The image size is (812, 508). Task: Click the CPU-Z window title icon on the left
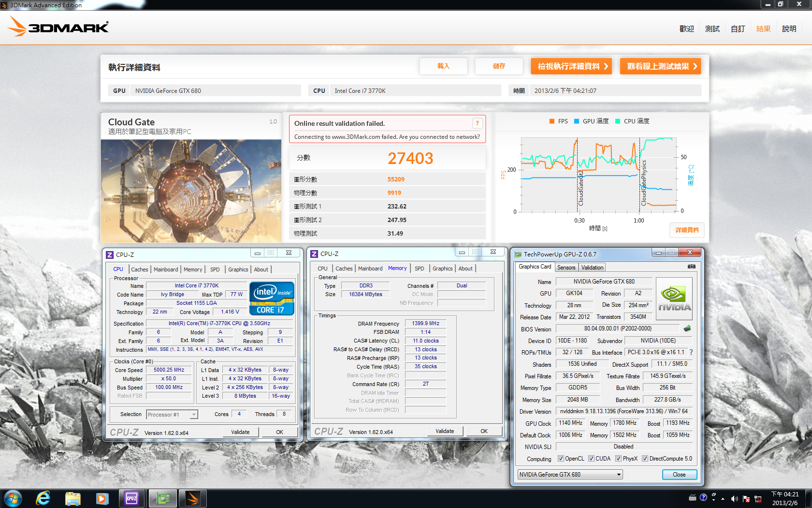pyautogui.click(x=110, y=254)
